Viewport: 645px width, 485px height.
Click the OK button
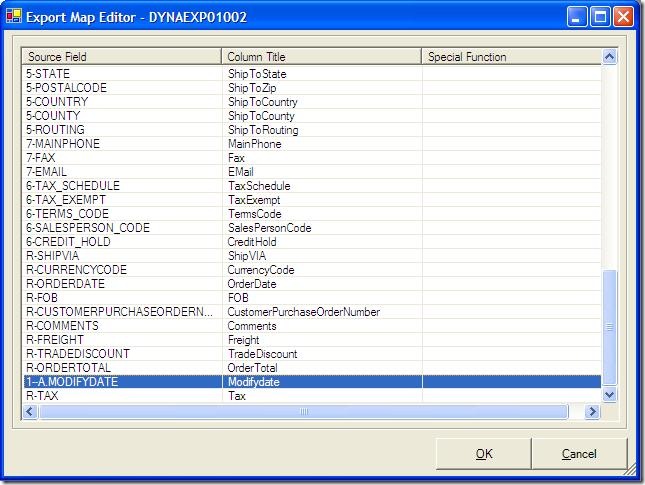click(483, 453)
